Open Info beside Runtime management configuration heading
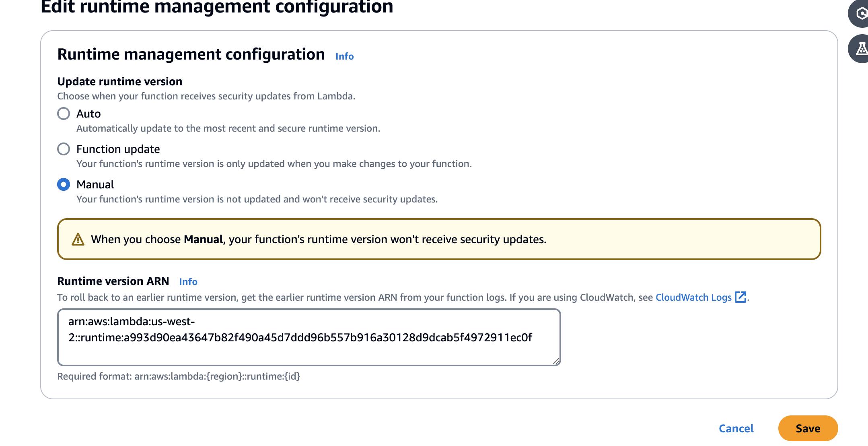The width and height of the screenshot is (868, 446). [x=344, y=56]
